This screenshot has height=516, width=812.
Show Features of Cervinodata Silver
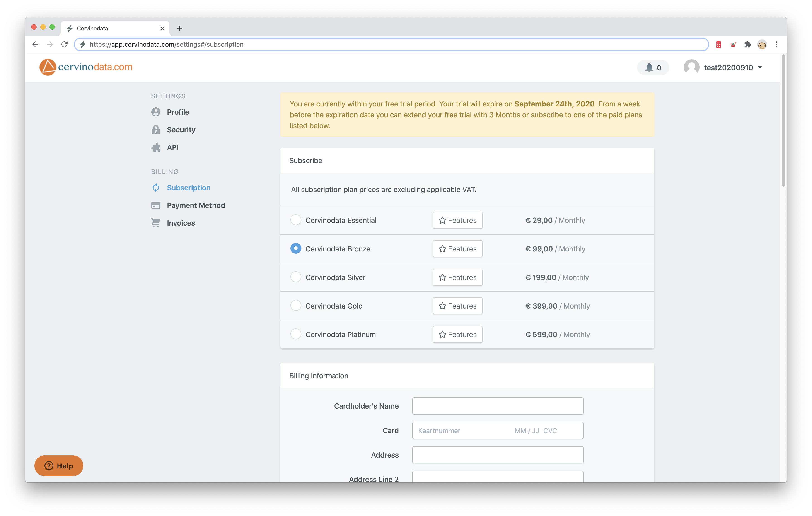[x=457, y=277]
